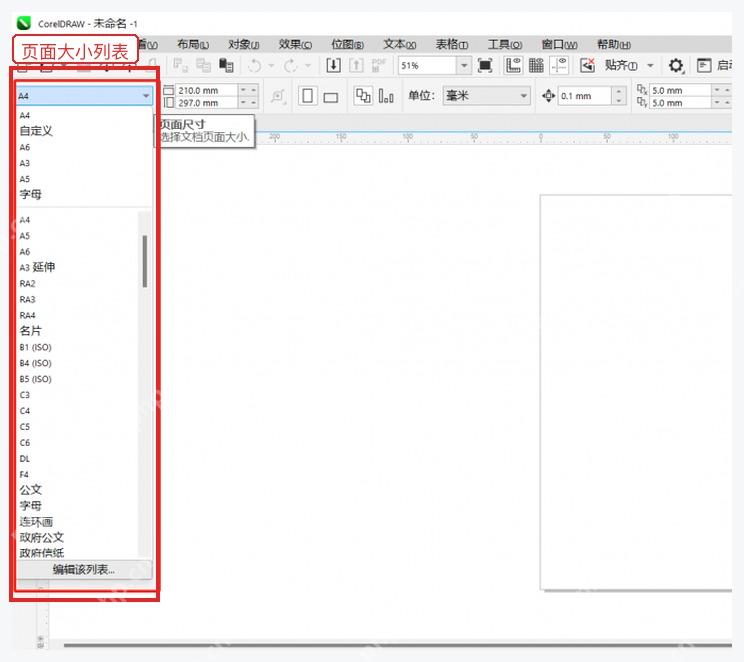Screen dimensions: 744x662
Task: Open the 位图 menu
Action: coord(348,44)
